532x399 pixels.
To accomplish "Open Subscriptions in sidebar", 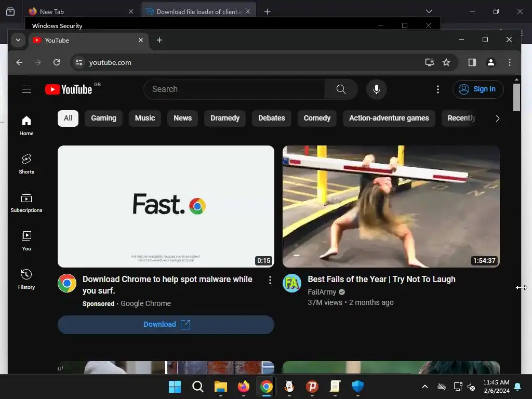I will coord(26,203).
